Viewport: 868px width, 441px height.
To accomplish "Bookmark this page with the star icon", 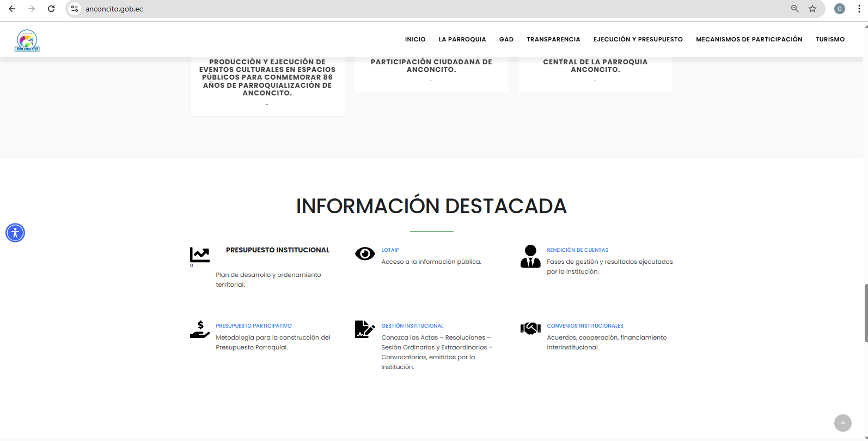I will pos(812,9).
